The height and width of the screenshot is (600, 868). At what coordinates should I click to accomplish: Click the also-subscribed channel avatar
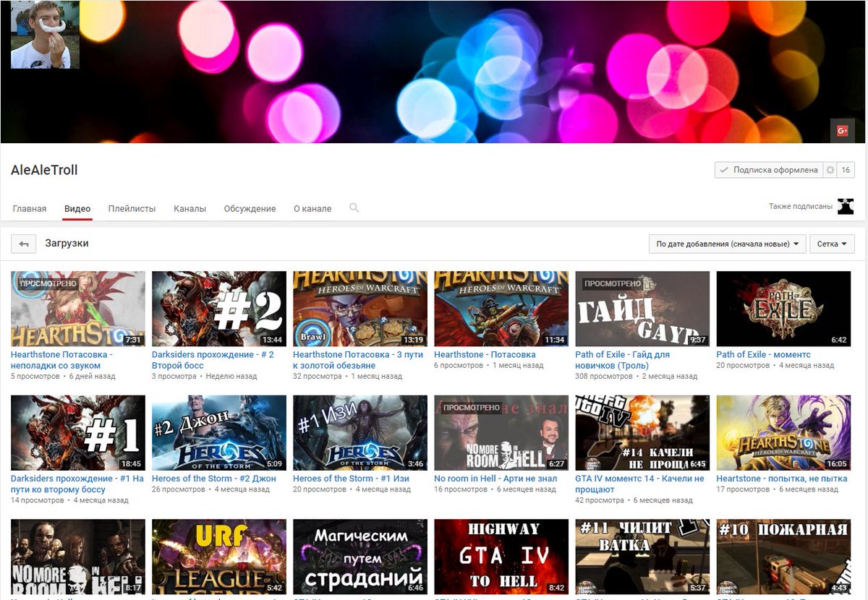(x=846, y=206)
